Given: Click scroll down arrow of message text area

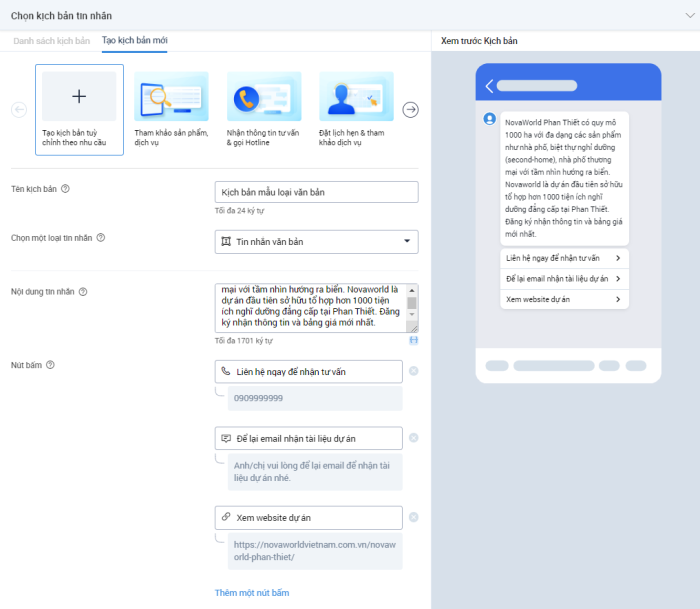Looking at the screenshot, I should coord(412,314).
